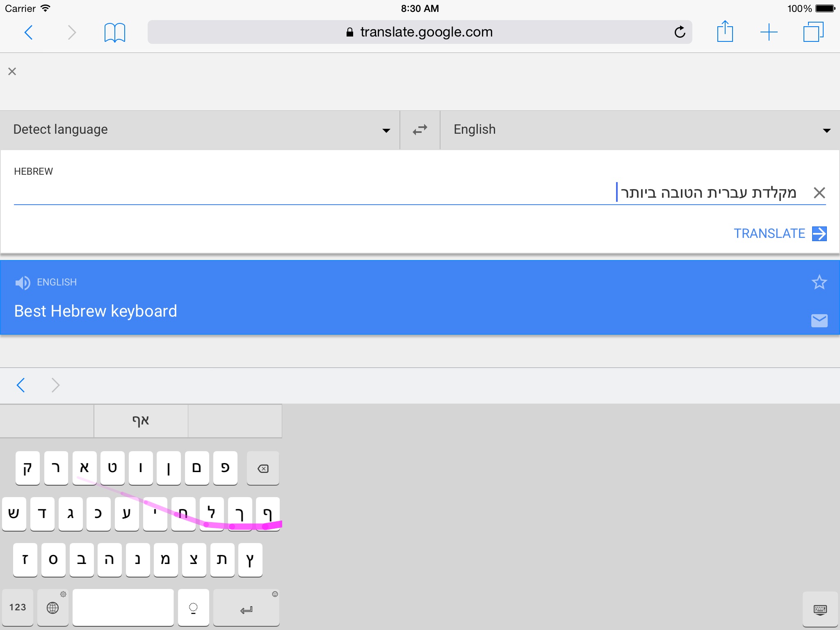840x630 pixels.
Task: Email the translation via envelope icon
Action: (819, 320)
